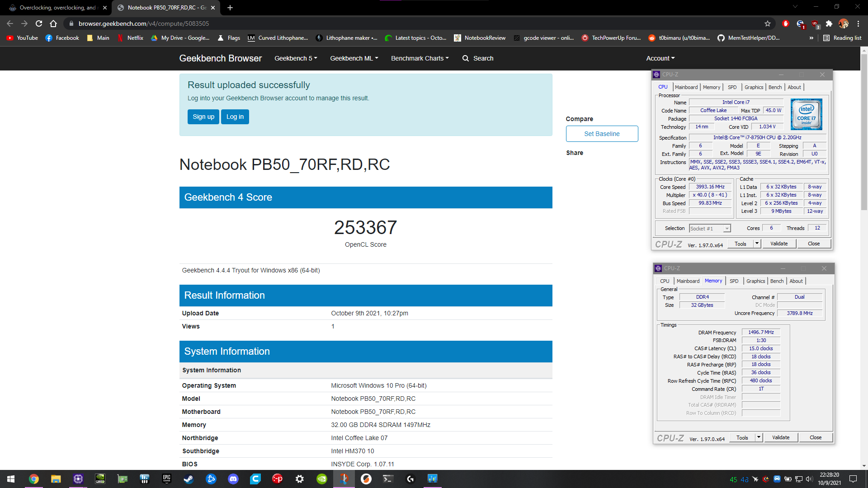
Task: Open the Extensions puzzle-piece menu
Action: (x=829, y=23)
